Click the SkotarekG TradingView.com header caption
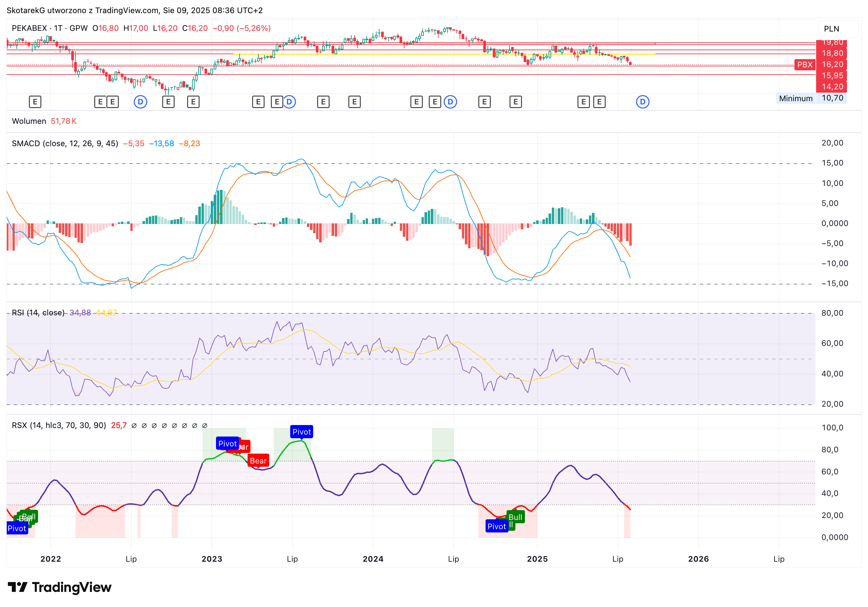 (135, 11)
